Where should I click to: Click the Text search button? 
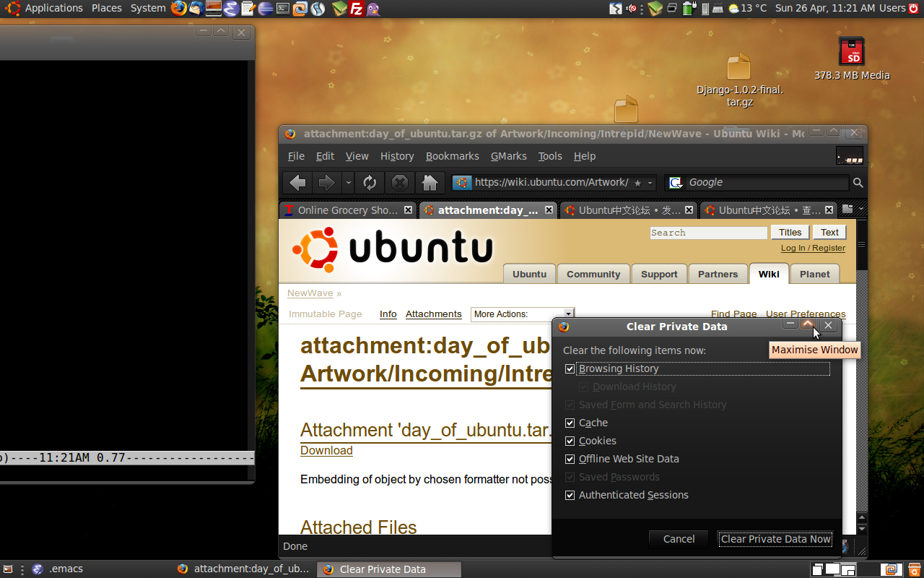pyautogui.click(x=829, y=233)
